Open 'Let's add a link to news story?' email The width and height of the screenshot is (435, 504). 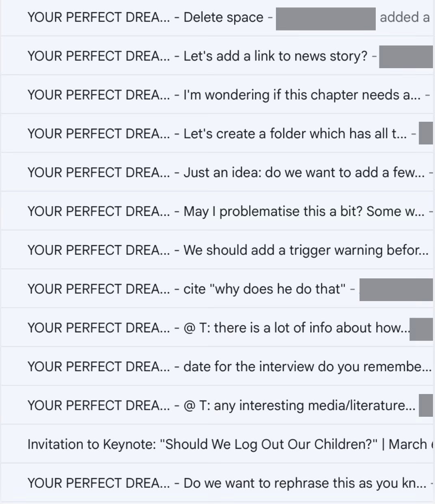pos(217,56)
